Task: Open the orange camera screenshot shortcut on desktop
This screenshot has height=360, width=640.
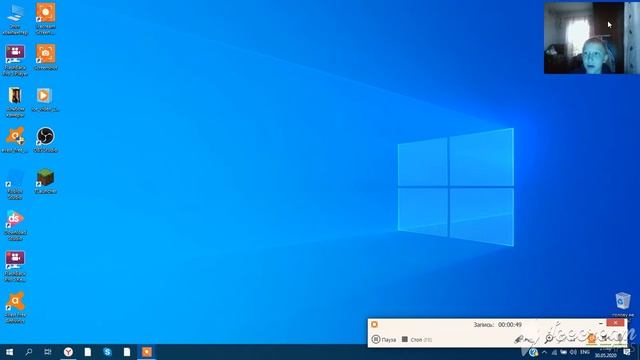Action: coord(45,58)
